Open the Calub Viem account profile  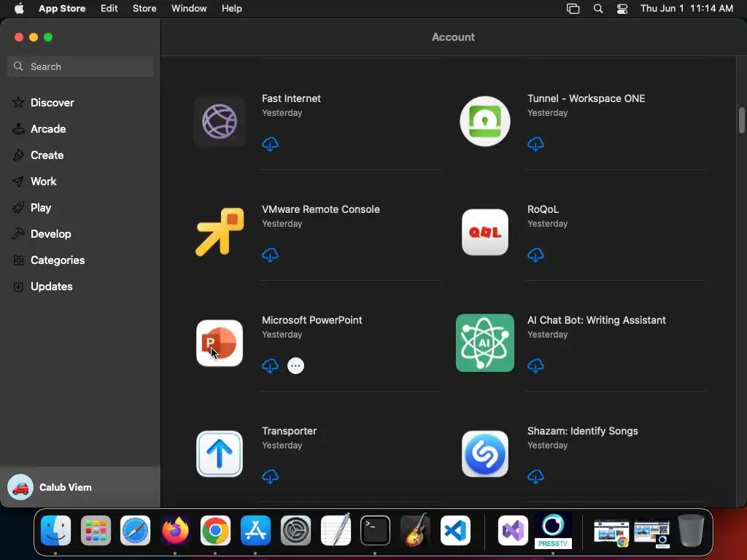point(80,487)
